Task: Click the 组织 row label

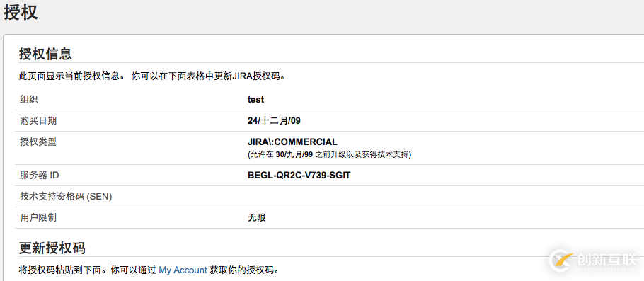Action: [29, 99]
